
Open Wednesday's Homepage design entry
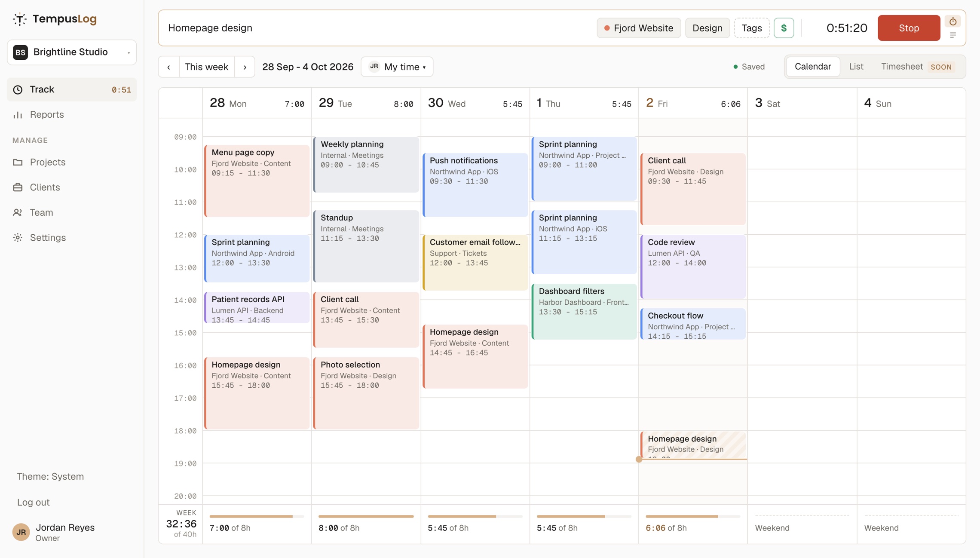click(475, 356)
